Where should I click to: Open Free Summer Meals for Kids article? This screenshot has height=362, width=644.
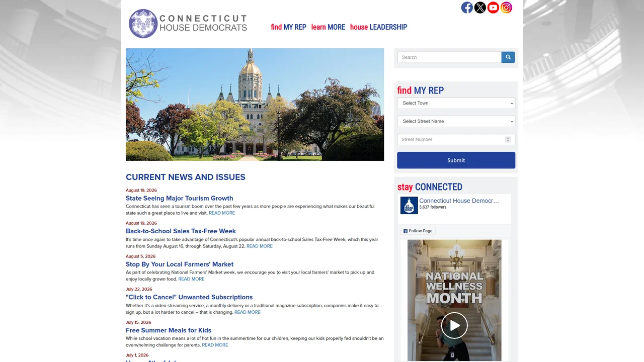[169, 330]
